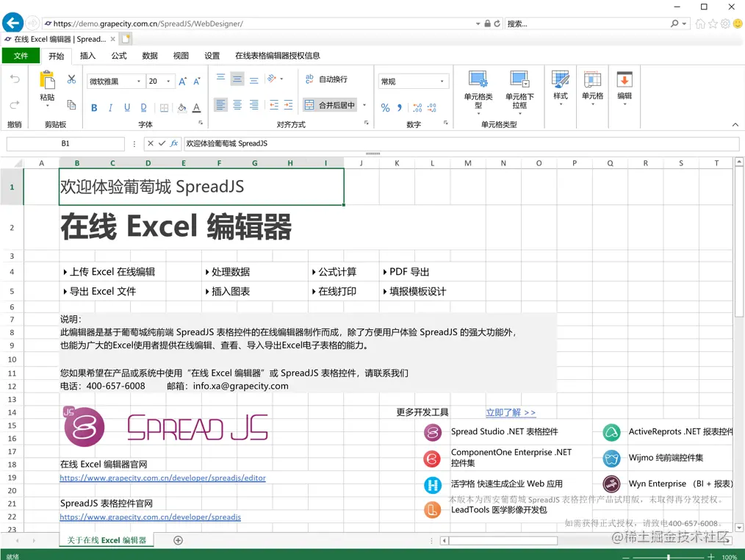Switch to the 视图 view tab
The width and height of the screenshot is (745, 560).
click(x=181, y=56)
